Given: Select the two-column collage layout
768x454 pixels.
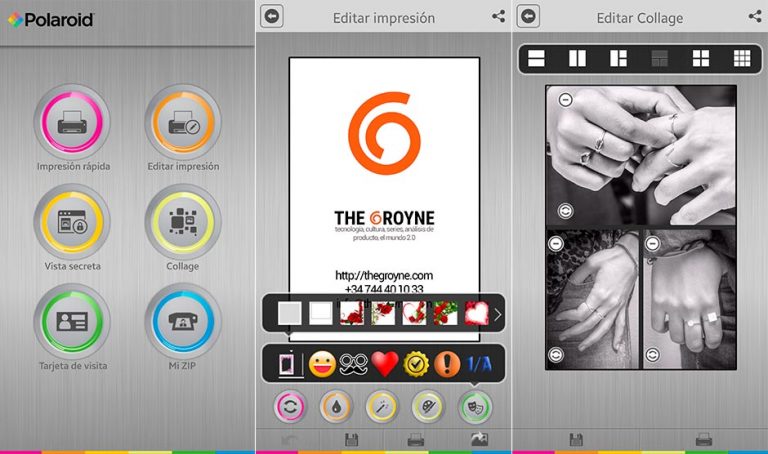Looking at the screenshot, I should coord(577,58).
